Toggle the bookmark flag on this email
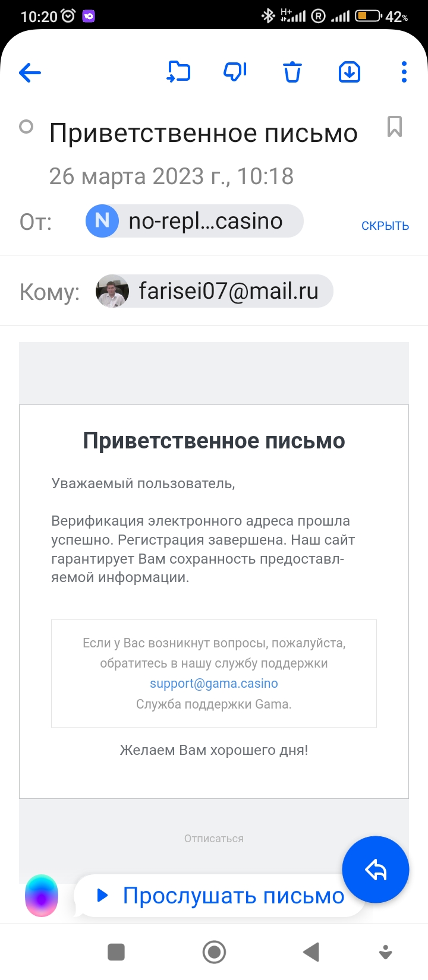 (395, 127)
